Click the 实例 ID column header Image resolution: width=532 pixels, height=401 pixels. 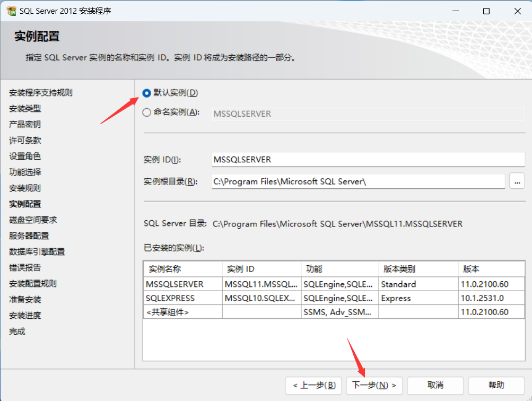(261, 269)
